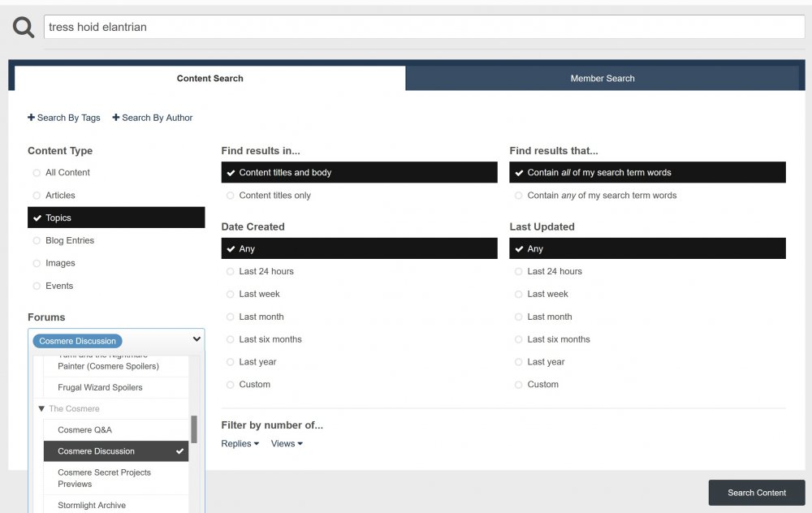Select Cosmere Secret Projects Previews forum
Screen dimensions: 812x513
116,478
